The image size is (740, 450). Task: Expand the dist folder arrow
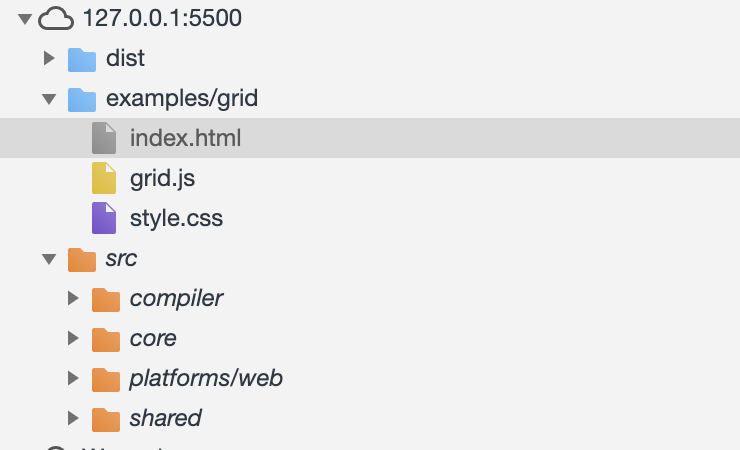(49, 59)
